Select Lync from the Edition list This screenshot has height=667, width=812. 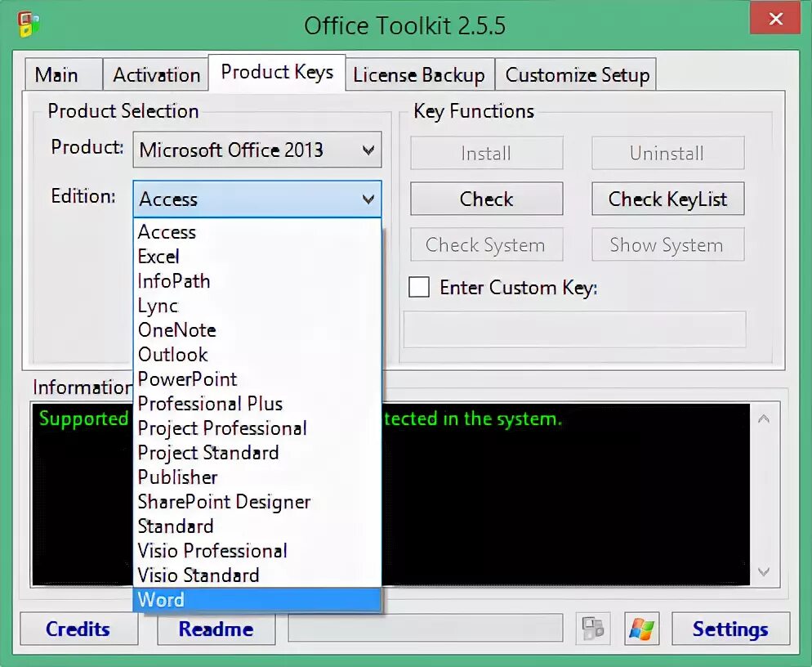(x=257, y=306)
